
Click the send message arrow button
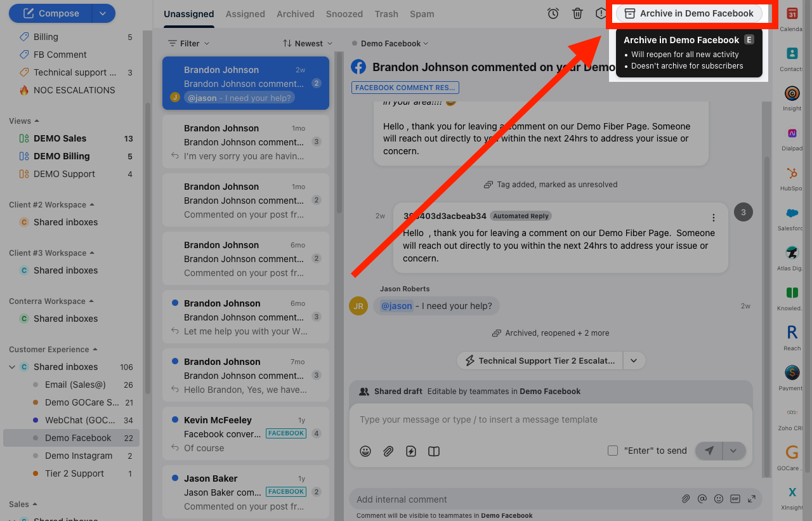(x=709, y=451)
